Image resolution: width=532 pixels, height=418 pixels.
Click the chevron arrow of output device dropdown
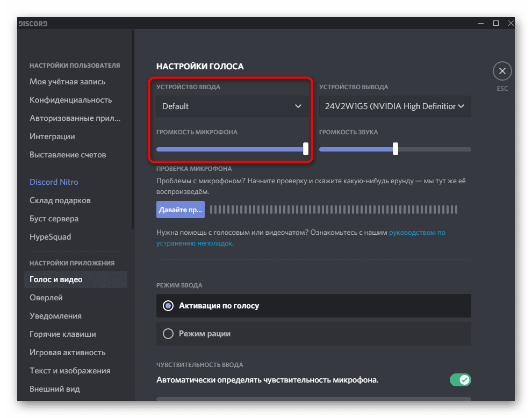pyautogui.click(x=461, y=106)
